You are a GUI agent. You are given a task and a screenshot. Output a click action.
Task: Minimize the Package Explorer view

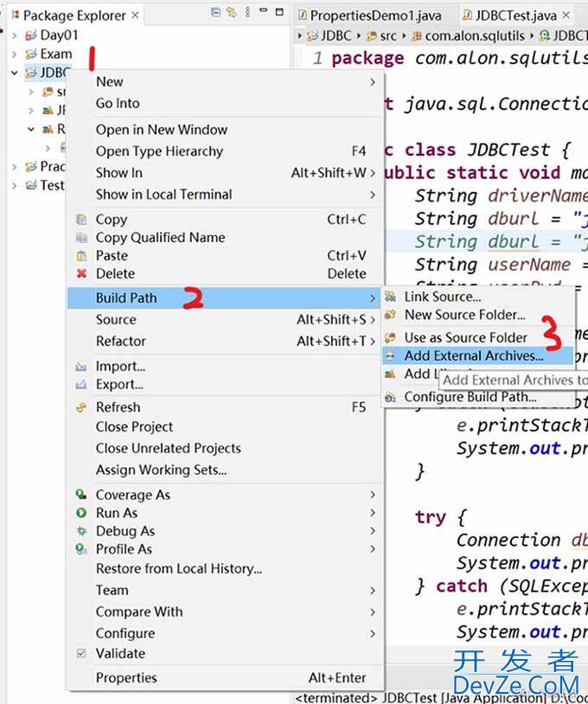click(264, 10)
